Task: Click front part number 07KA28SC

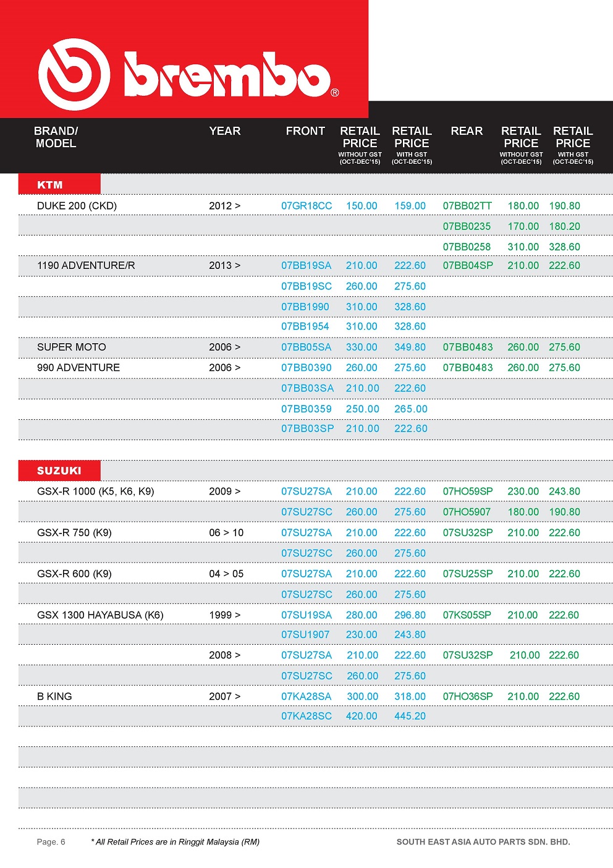Action: (306, 716)
